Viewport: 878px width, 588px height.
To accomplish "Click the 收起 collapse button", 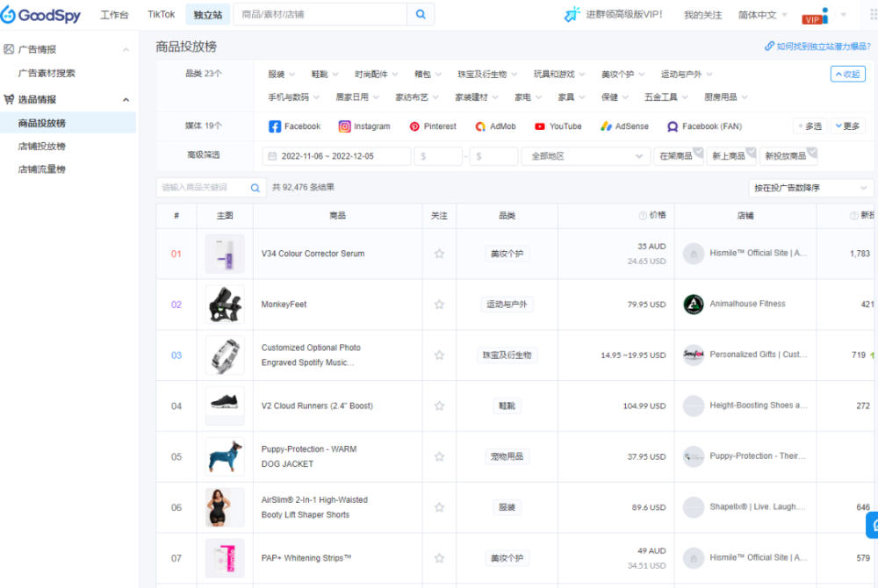I will pyautogui.click(x=848, y=74).
